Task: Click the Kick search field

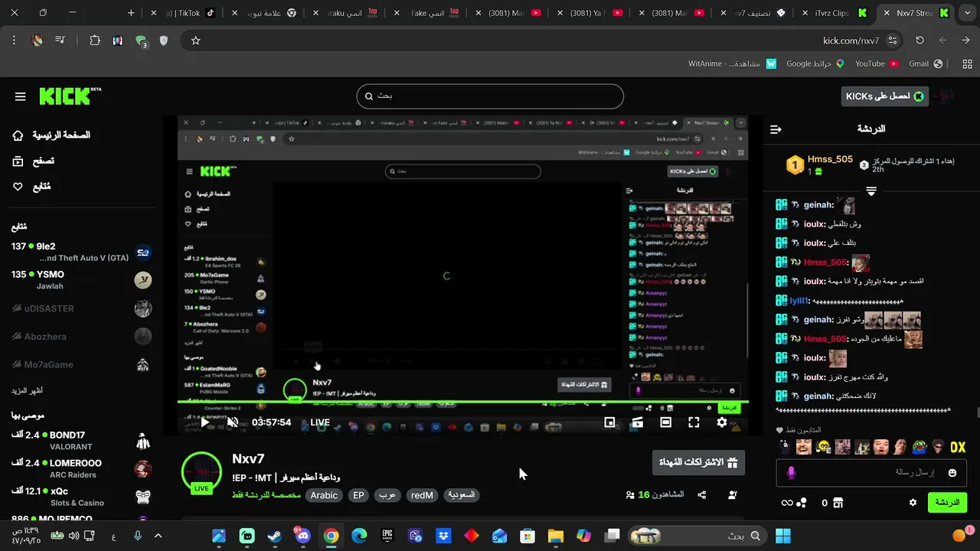Action: point(490,96)
